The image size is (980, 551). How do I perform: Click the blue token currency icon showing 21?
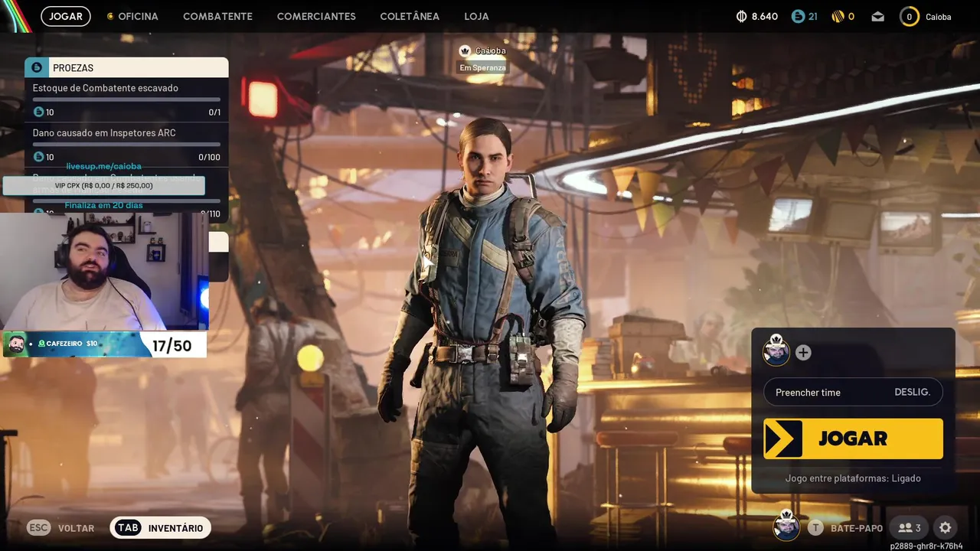[798, 16]
